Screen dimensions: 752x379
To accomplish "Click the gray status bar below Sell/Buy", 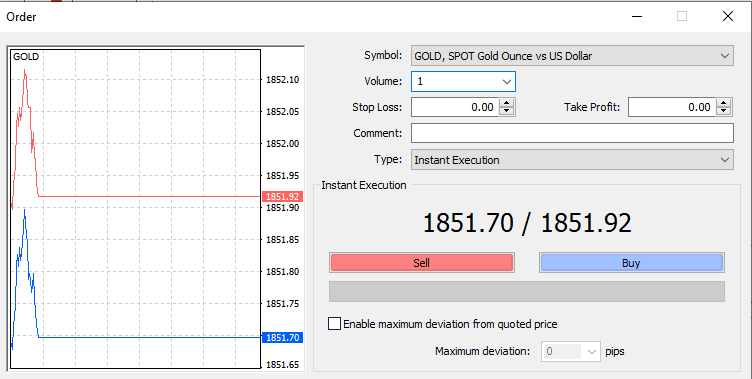I will pyautogui.click(x=527, y=292).
